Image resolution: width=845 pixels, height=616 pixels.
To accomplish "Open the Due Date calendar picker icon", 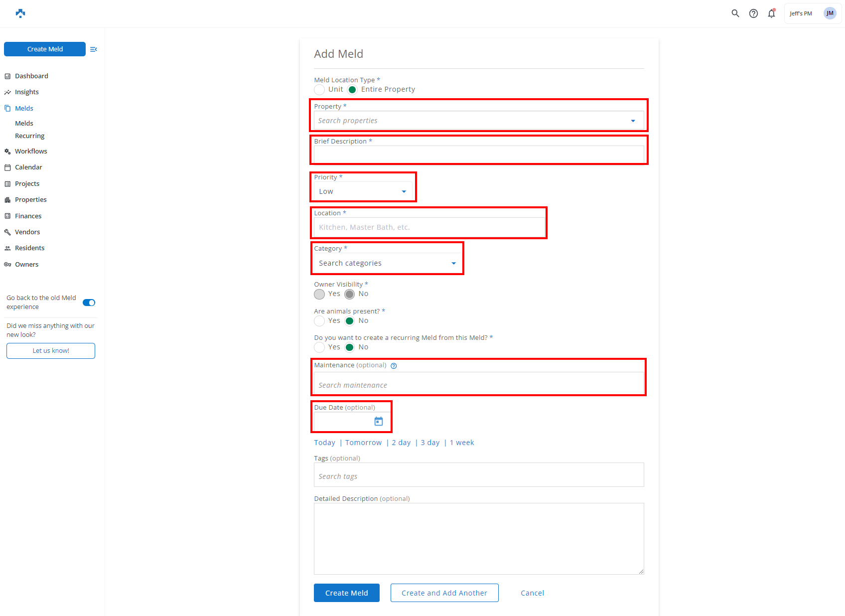I will coord(379,422).
